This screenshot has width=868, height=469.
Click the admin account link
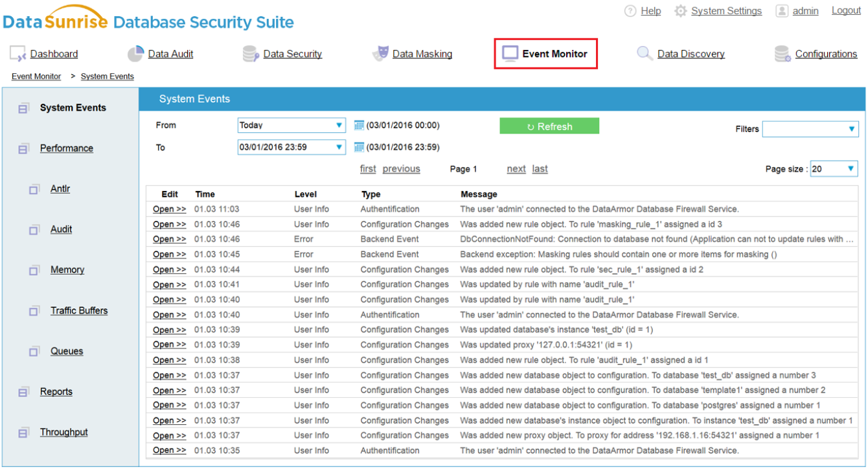806,11
